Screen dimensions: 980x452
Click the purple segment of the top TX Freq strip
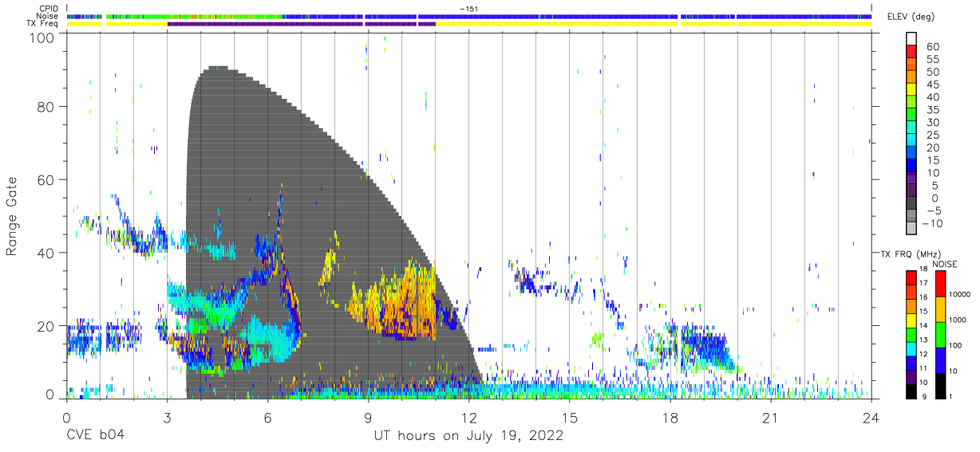(x=301, y=24)
